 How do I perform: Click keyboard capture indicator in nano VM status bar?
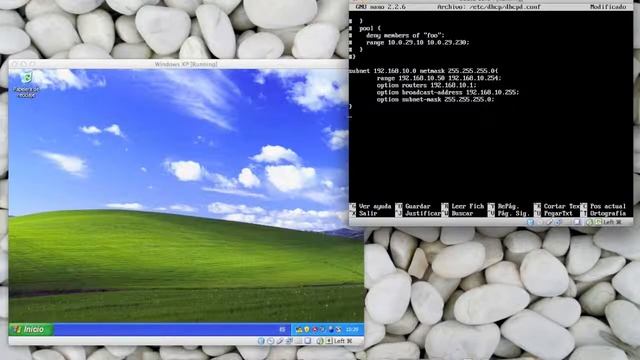598,222
